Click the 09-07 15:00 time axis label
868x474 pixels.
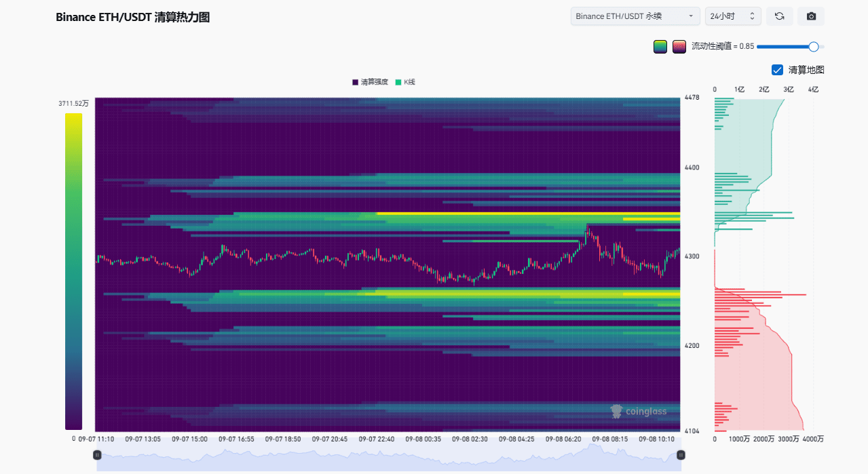(190, 439)
